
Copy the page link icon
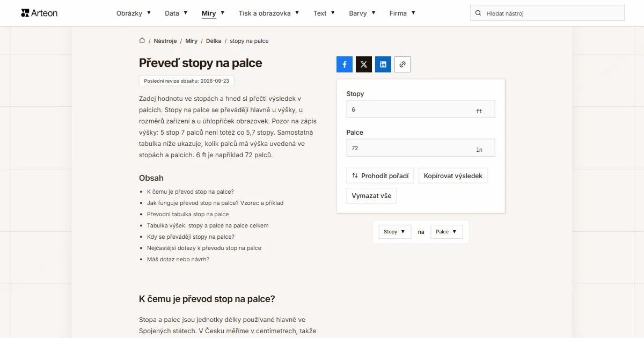pyautogui.click(x=402, y=64)
